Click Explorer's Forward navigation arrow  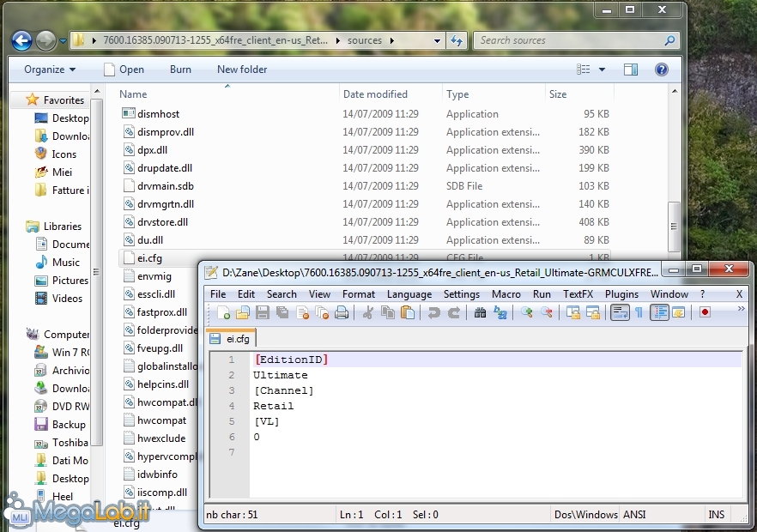[x=45, y=40]
